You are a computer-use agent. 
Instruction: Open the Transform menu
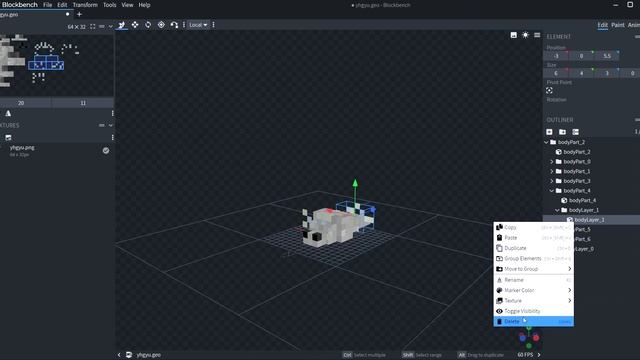click(85, 5)
